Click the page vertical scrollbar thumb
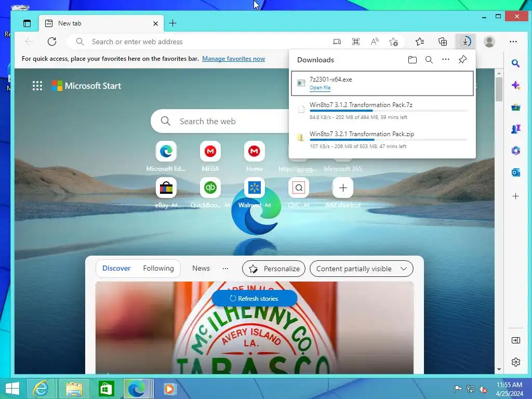The image size is (532, 399). coord(499,89)
